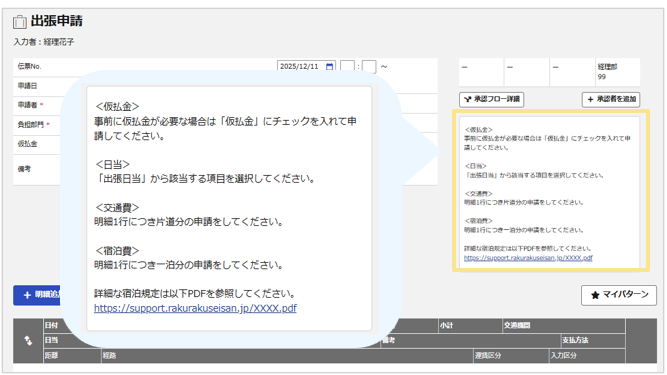Screen dimensions: 667x375
Task: Select the 入力区分 column header
Action: 564,355
